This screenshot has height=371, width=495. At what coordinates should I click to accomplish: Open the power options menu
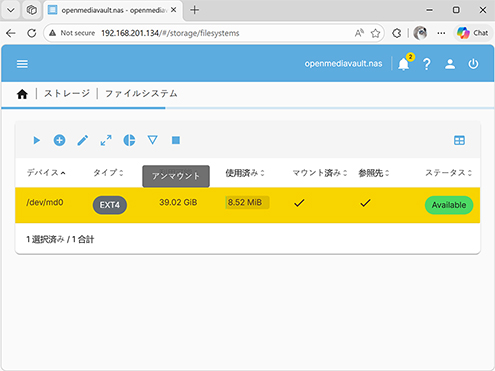coord(473,64)
